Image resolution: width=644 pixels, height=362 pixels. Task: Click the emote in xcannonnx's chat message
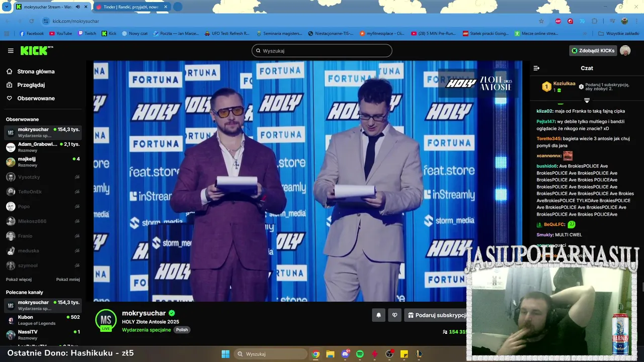(x=568, y=156)
